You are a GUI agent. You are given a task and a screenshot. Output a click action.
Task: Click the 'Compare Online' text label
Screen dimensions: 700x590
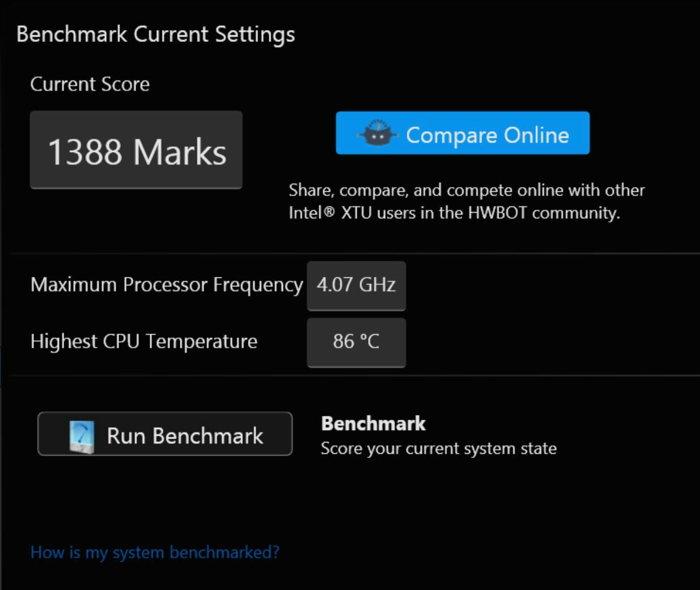click(x=487, y=135)
